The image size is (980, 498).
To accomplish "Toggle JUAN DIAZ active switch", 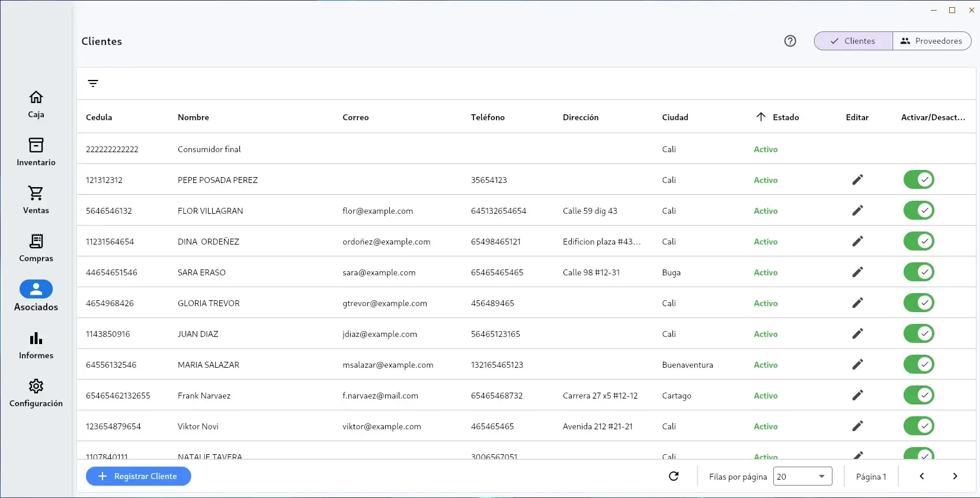I will 918,333.
